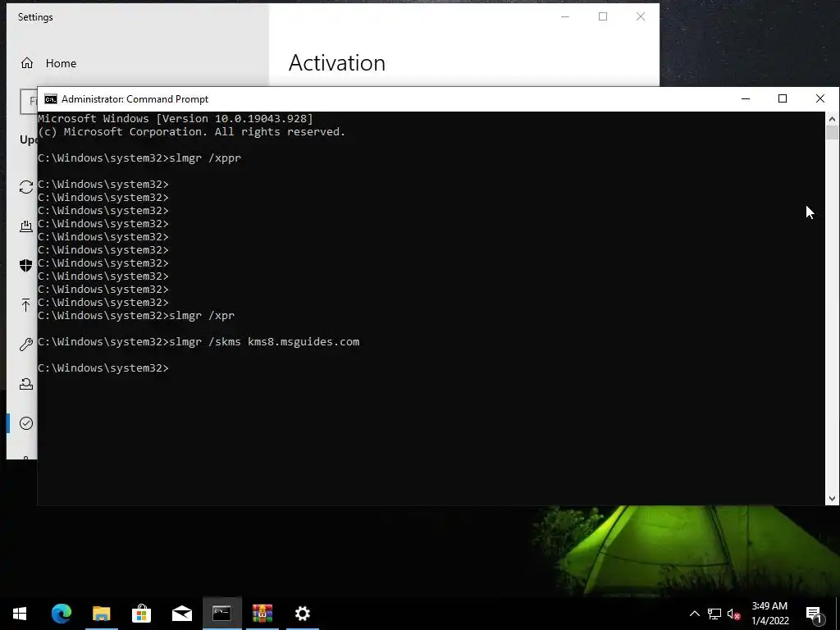Click the muted volume tray icon

point(733,614)
